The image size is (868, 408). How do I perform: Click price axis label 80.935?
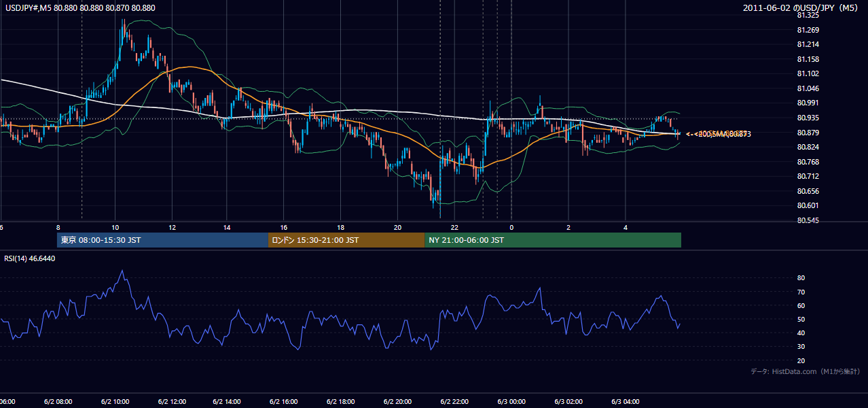[x=808, y=118]
